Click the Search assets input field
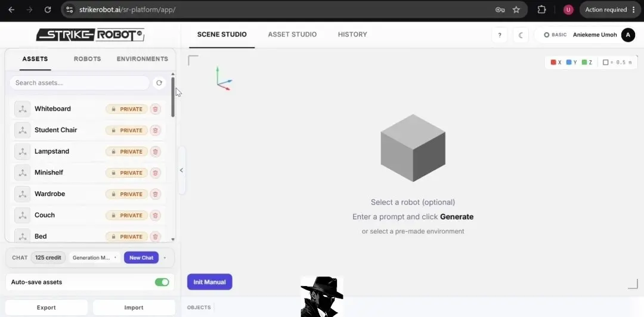Viewport: 644px width, 317px height. (x=79, y=83)
